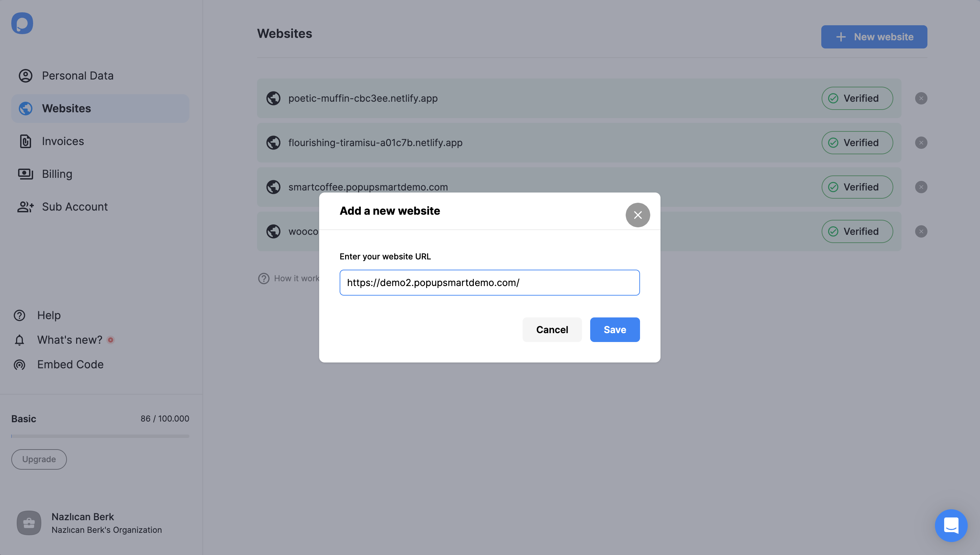980x555 pixels.
Task: Open Nazlican Berk's organization menu
Action: point(100,523)
